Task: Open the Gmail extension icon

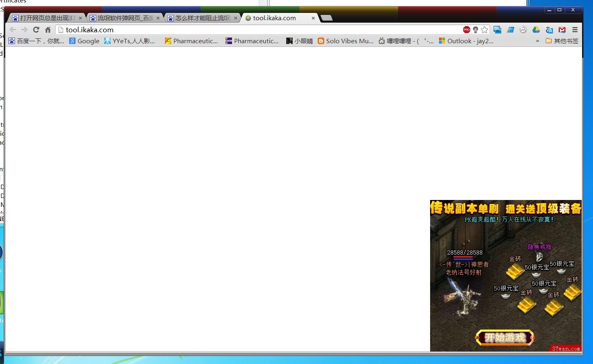Action: 562,29
